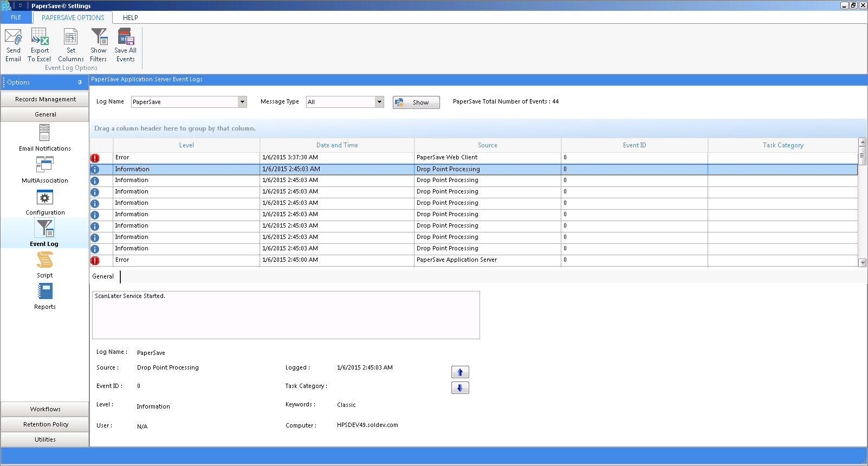Open Set Columns from the ribbon
Image resolution: width=868 pixels, height=466 pixels.
[x=71, y=46]
